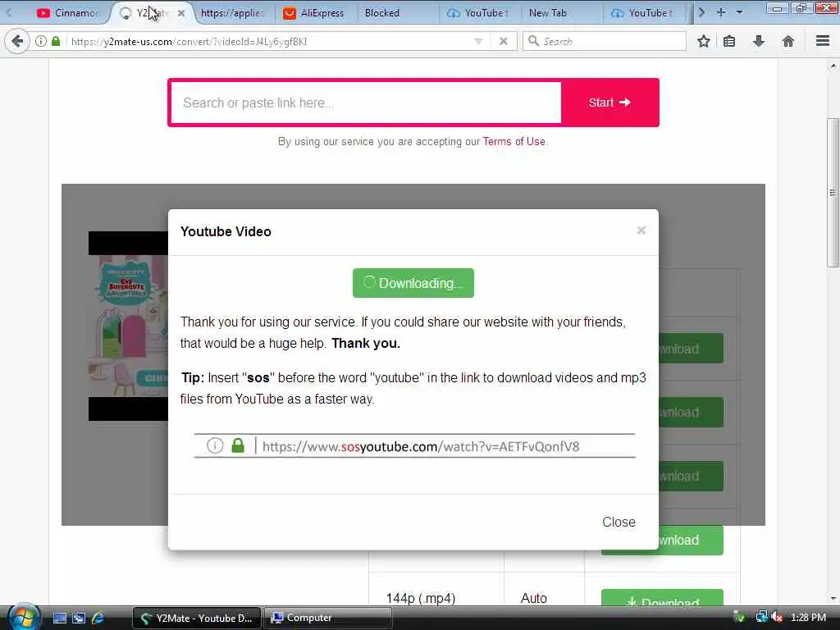Open the Windows Start orb

click(24, 617)
